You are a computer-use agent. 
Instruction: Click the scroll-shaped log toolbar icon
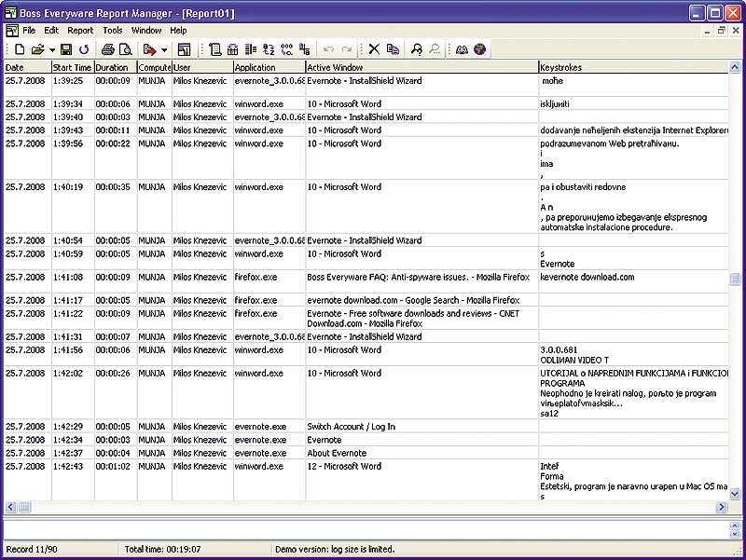pyautogui.click(x=215, y=49)
